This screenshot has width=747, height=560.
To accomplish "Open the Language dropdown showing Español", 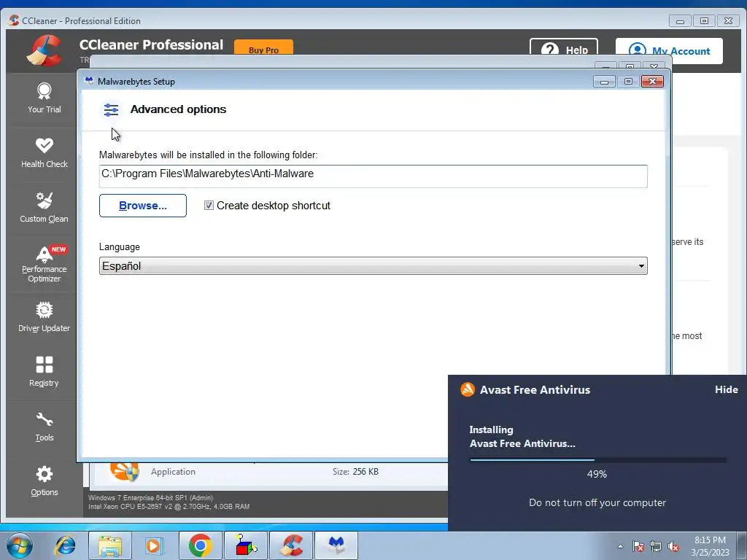I will tap(373, 265).
